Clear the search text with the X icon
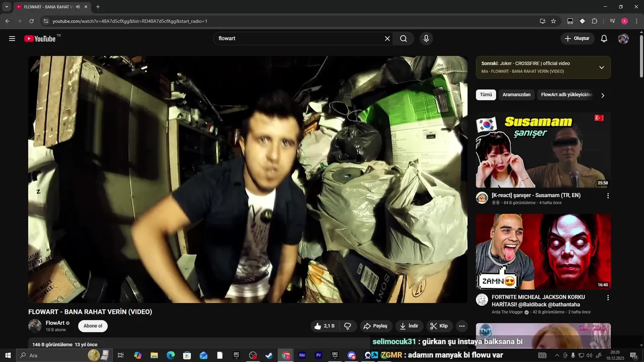This screenshot has width=644, height=362. 387,39
